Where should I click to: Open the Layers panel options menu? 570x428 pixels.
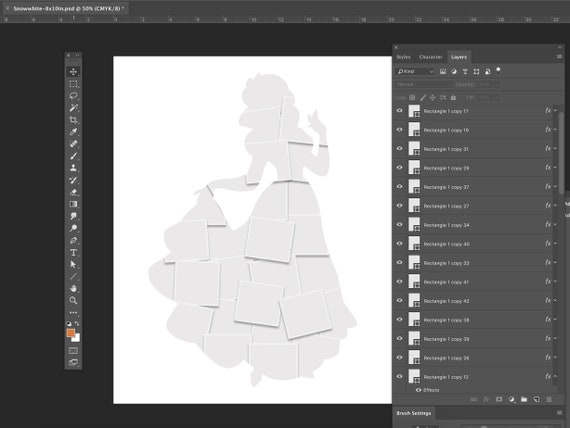[559, 57]
